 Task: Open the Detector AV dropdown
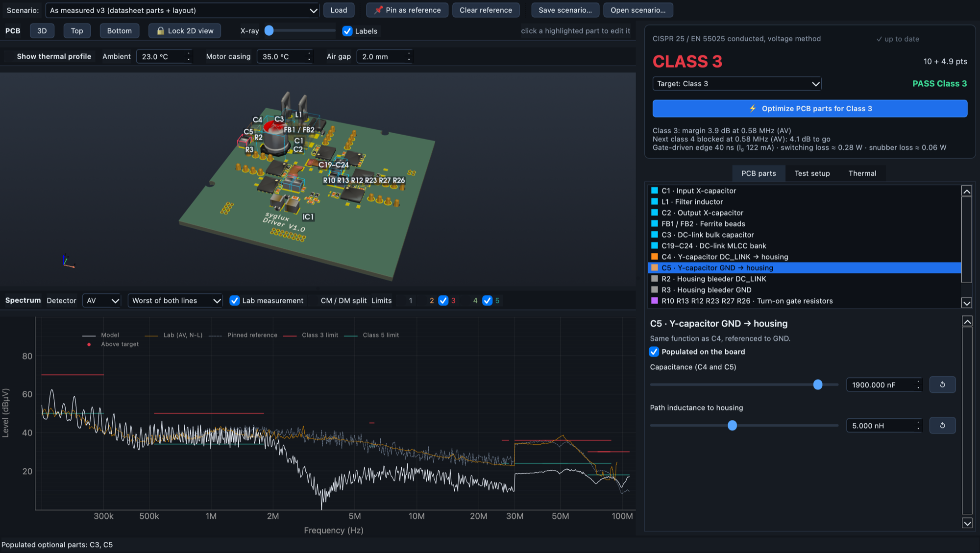coord(101,300)
